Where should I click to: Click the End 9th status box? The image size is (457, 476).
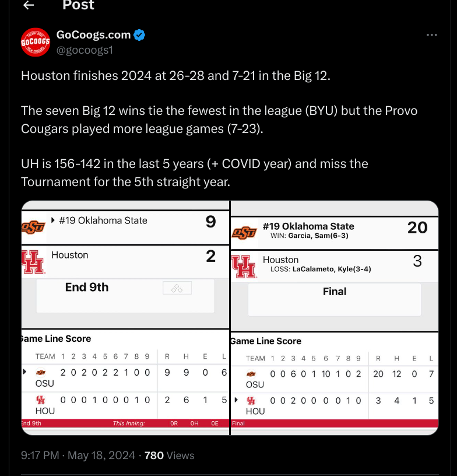[125, 296]
